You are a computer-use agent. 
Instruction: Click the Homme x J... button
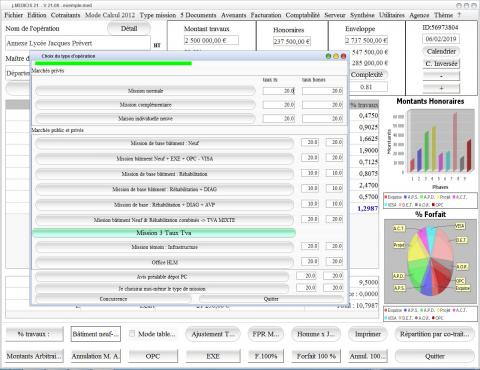click(316, 334)
